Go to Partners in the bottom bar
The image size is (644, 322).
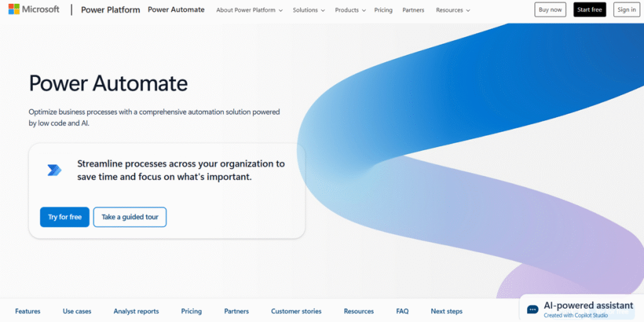tap(236, 311)
